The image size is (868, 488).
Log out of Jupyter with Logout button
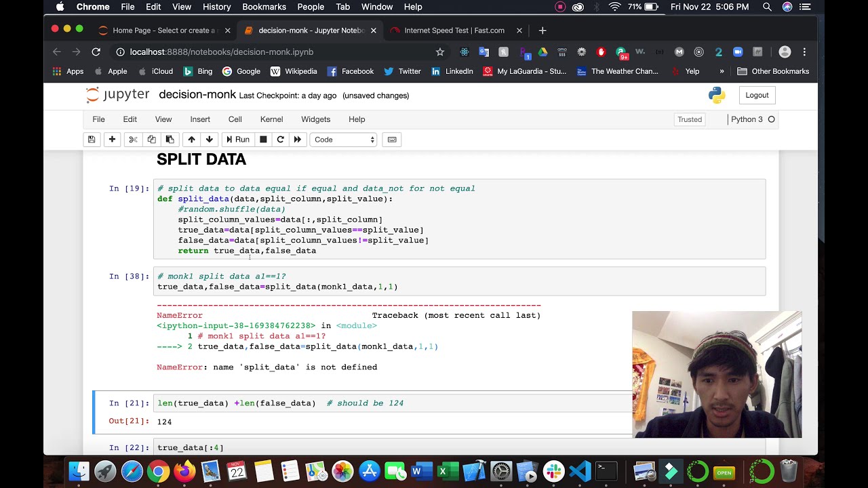[757, 95]
